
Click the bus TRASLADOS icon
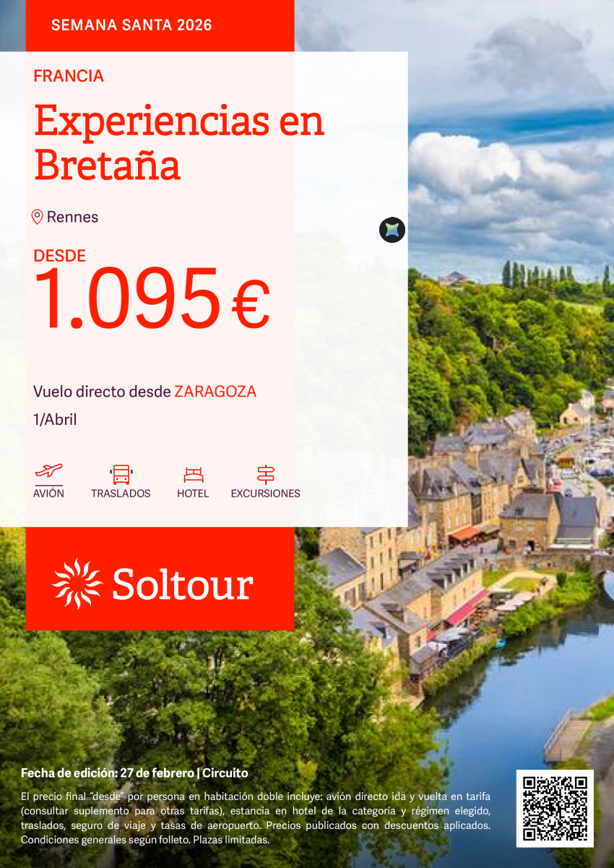pyautogui.click(x=121, y=475)
